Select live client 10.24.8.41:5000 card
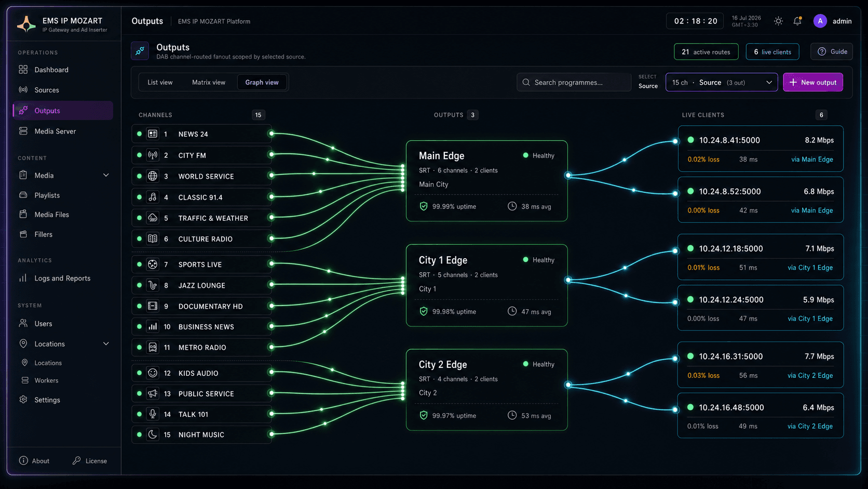Screen dimensions: 868x489 761,149
